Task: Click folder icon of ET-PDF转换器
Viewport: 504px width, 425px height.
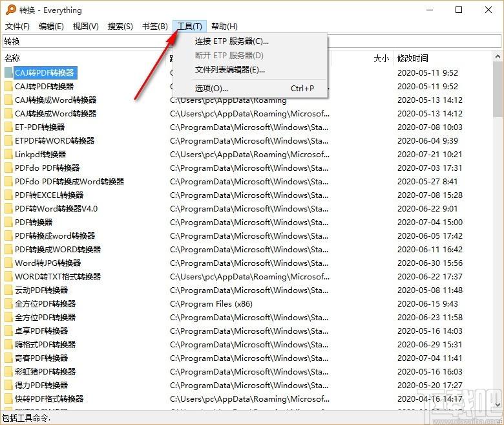Action: point(8,127)
